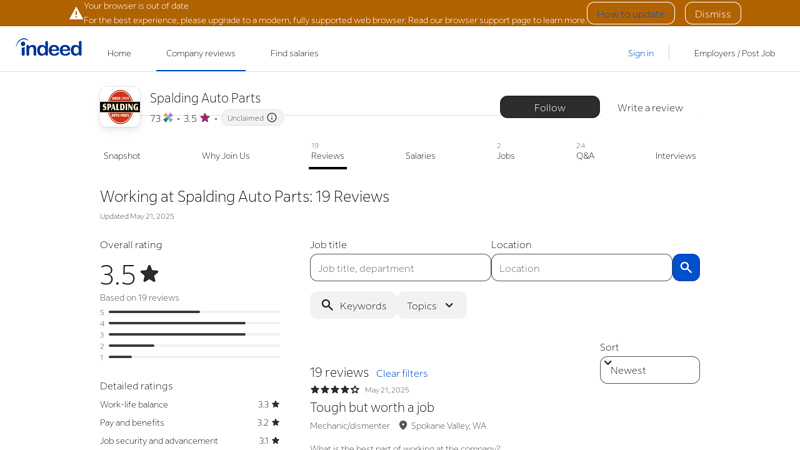Filter reviews by the 5-star rating bar
Viewport: 800px width, 450px height.
(x=190, y=312)
